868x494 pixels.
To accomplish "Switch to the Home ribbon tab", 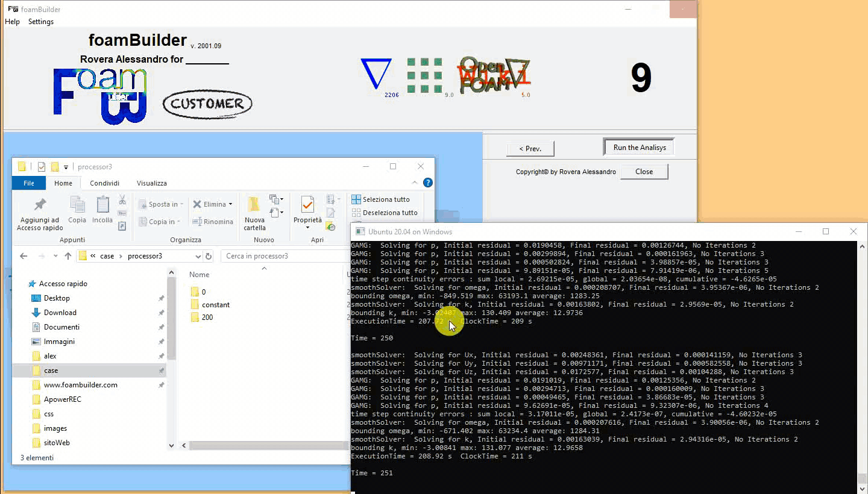I will [x=63, y=183].
